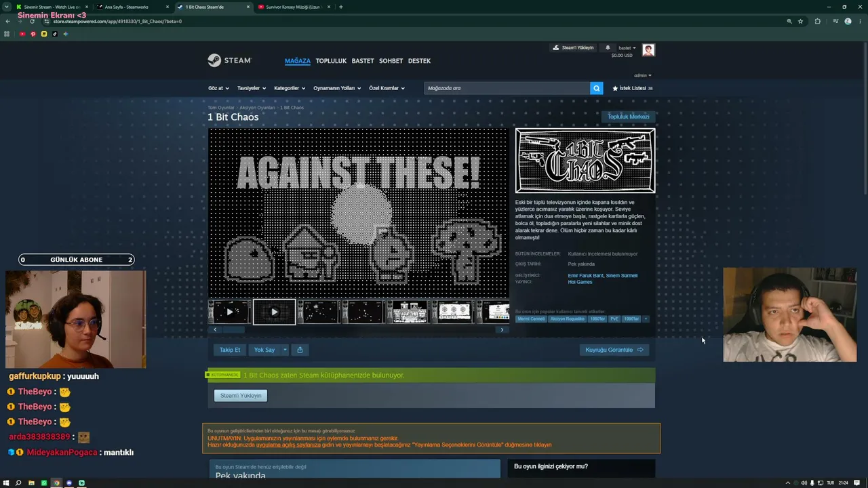Expand Oynamanın Yolları dropdown
Screen dimensions: 868x488
pos(337,88)
